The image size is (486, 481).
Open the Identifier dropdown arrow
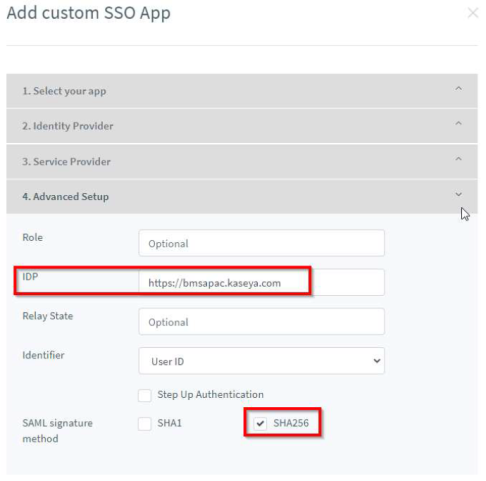[377, 361]
